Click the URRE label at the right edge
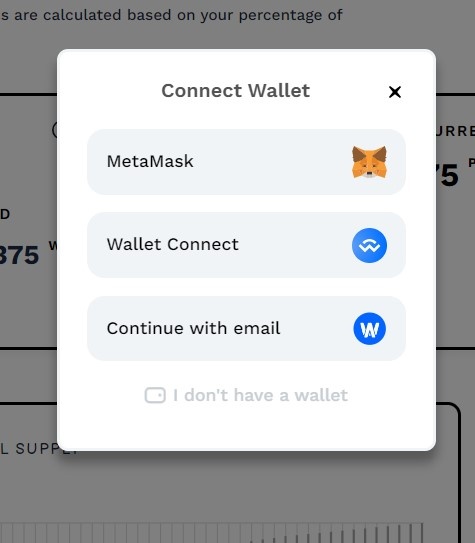475x543 pixels. click(455, 132)
